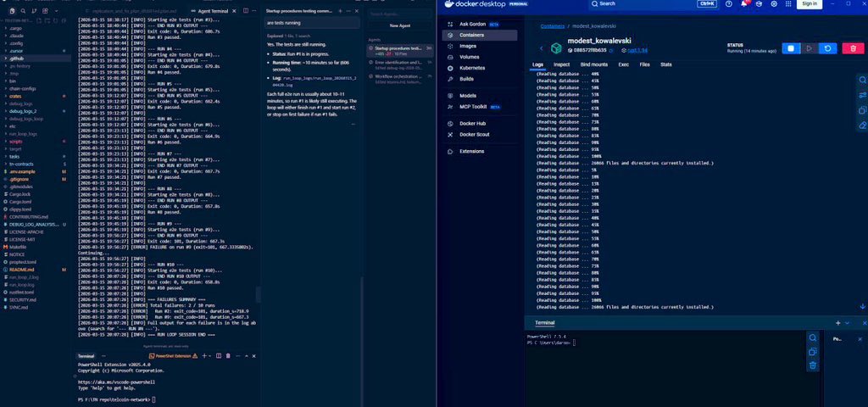Open README.md in the explorer

(x=36, y=269)
